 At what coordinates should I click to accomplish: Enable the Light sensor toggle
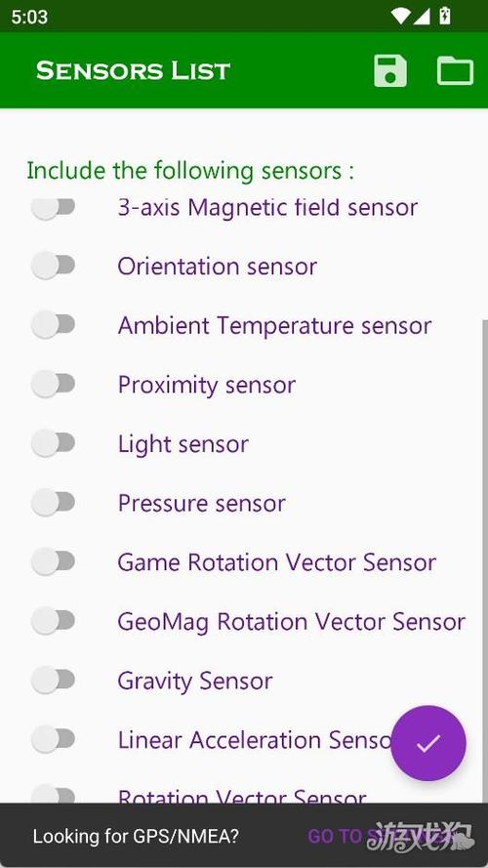tap(53, 443)
